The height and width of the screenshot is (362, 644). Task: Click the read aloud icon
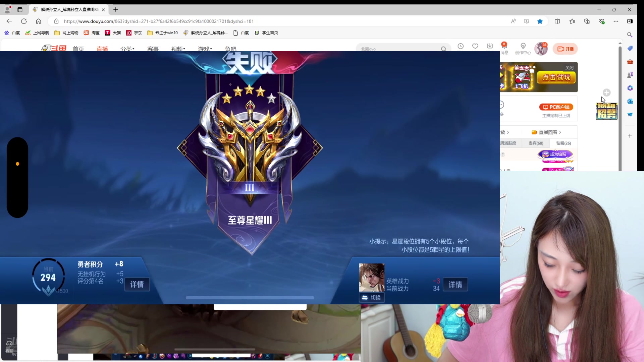point(514,21)
